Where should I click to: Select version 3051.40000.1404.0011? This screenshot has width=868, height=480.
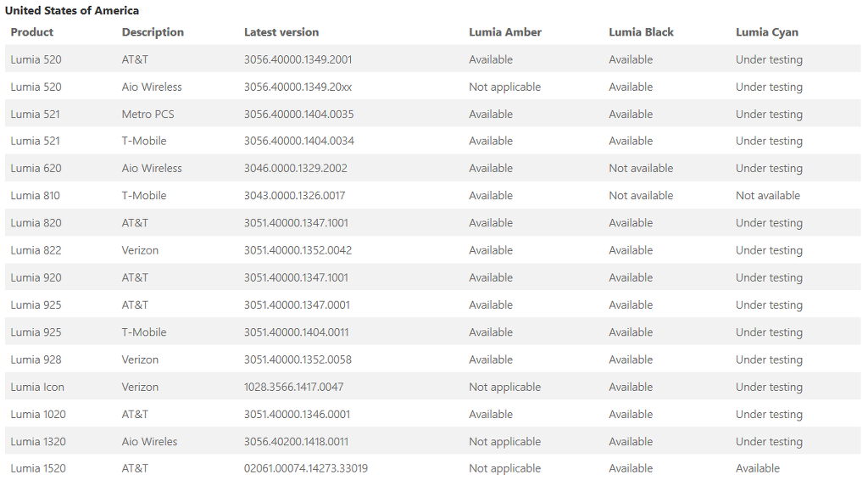click(x=296, y=332)
